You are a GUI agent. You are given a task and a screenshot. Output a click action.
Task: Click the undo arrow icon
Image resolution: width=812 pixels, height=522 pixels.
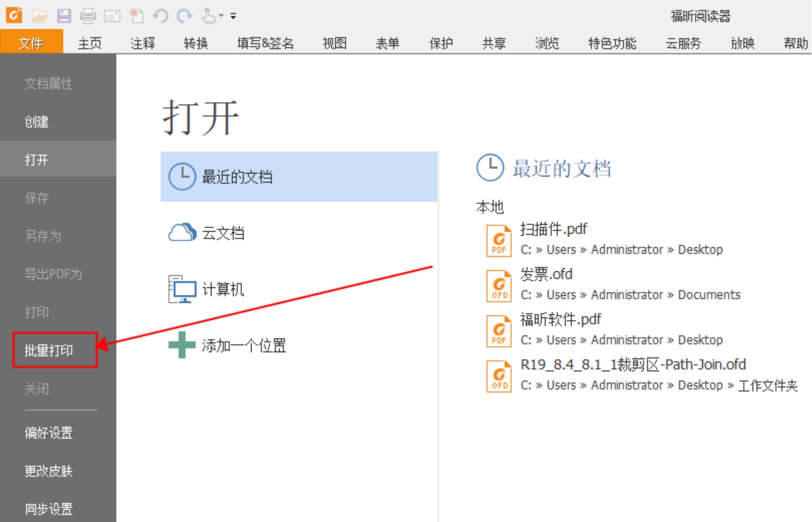point(161,16)
